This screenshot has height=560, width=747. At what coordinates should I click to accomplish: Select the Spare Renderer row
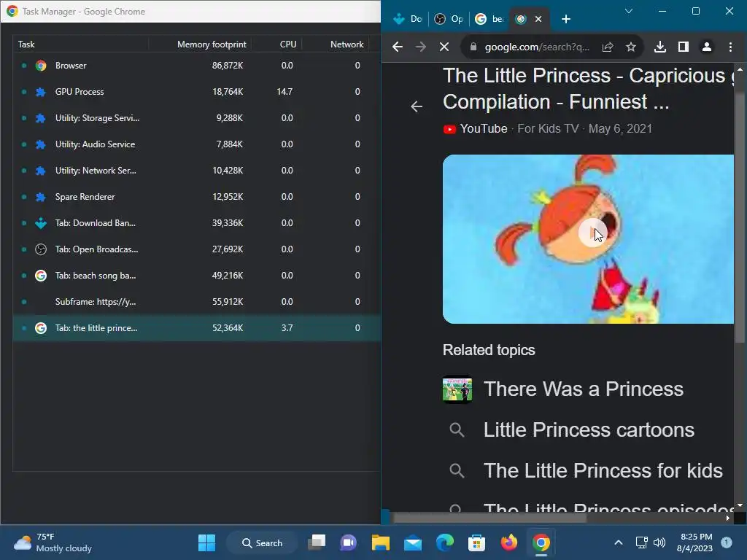click(196, 197)
